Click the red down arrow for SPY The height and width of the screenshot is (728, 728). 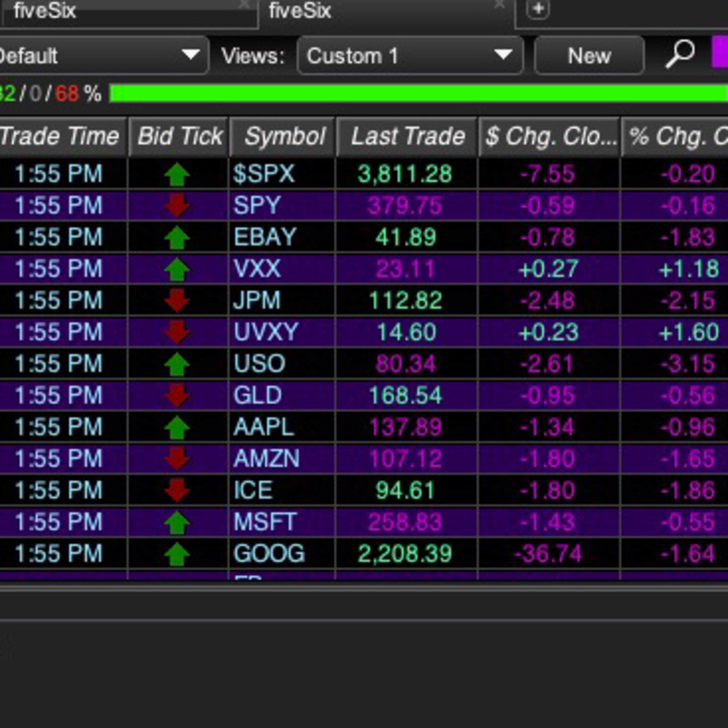[x=177, y=206]
